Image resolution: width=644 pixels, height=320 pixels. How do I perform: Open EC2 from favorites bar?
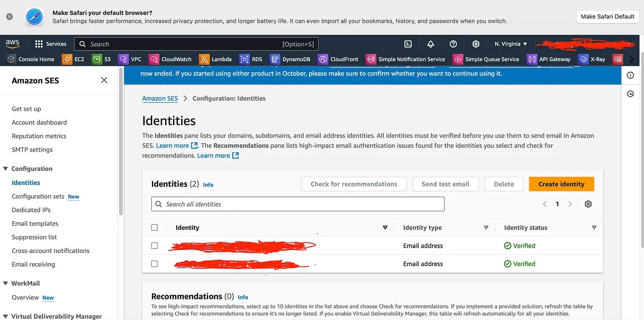[73, 59]
